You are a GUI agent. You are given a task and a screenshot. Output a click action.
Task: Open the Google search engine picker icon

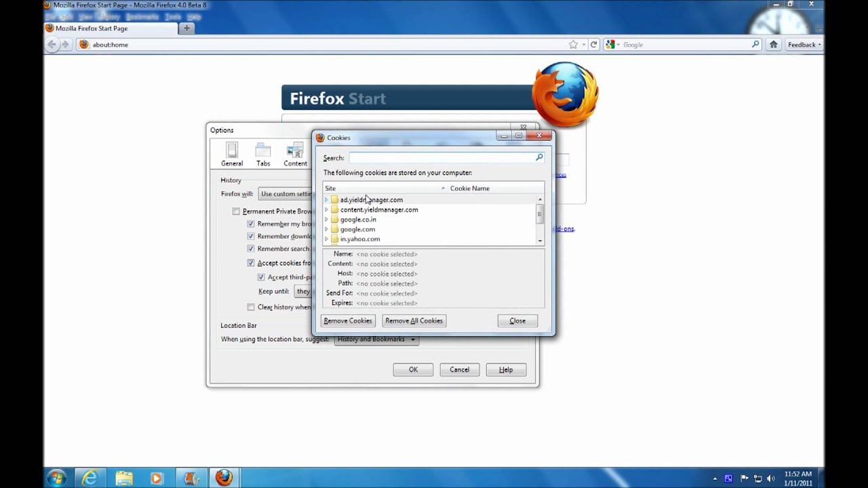click(610, 45)
